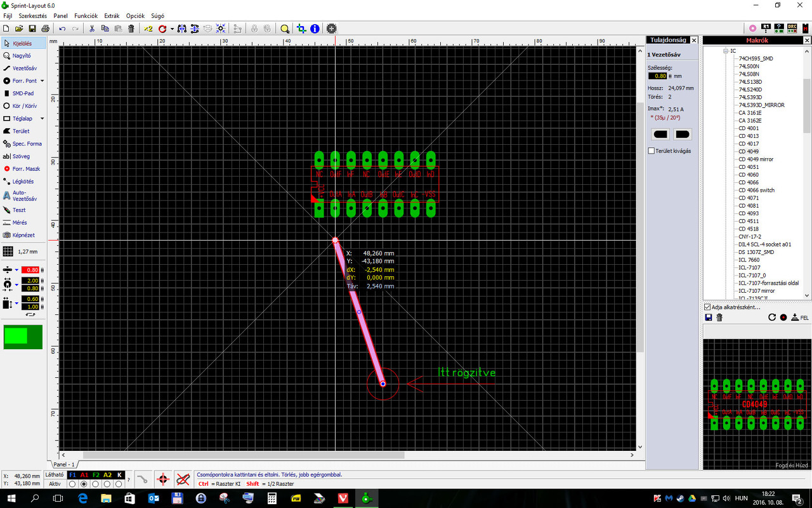Enable the Terület kivágás checkbox
The width and height of the screenshot is (812, 508).
[651, 151]
